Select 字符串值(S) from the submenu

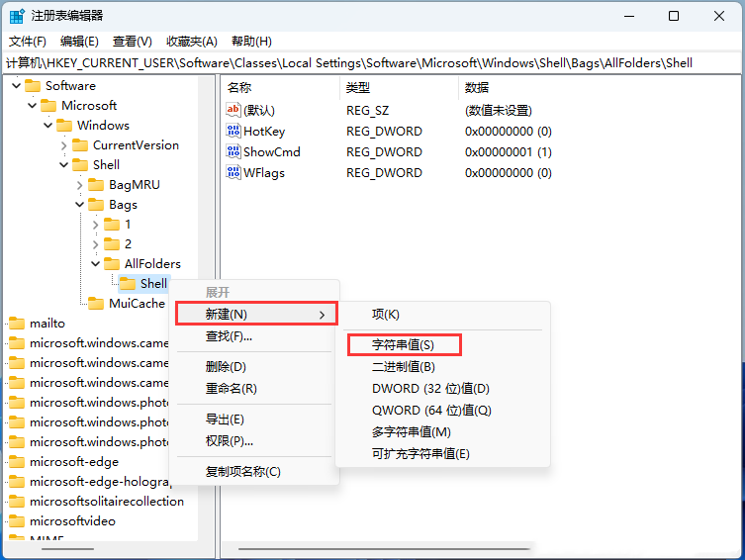pyautogui.click(x=403, y=344)
